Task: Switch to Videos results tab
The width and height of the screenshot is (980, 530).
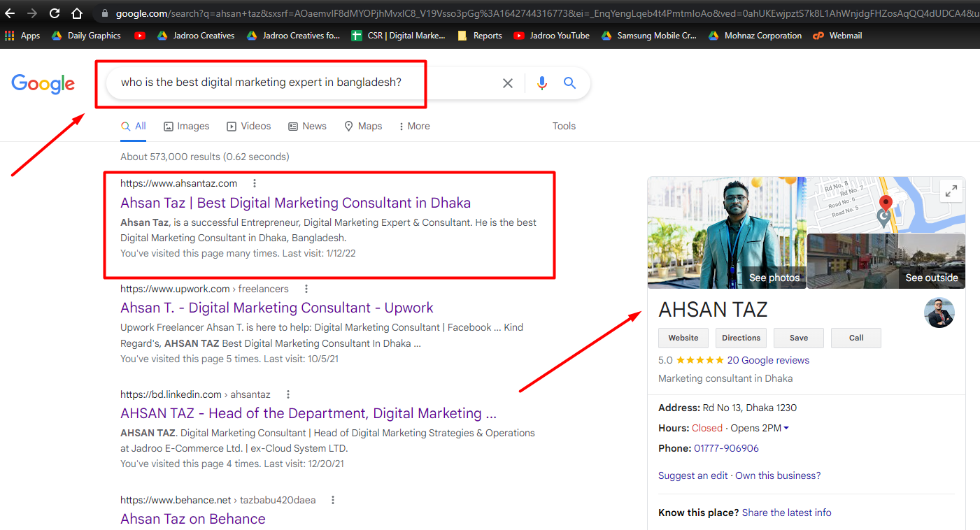Action: [x=249, y=126]
